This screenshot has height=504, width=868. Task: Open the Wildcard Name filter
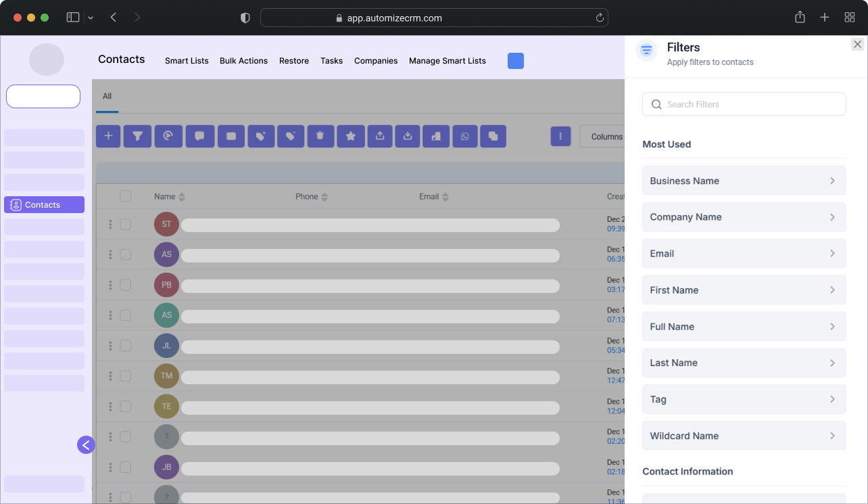(x=744, y=436)
